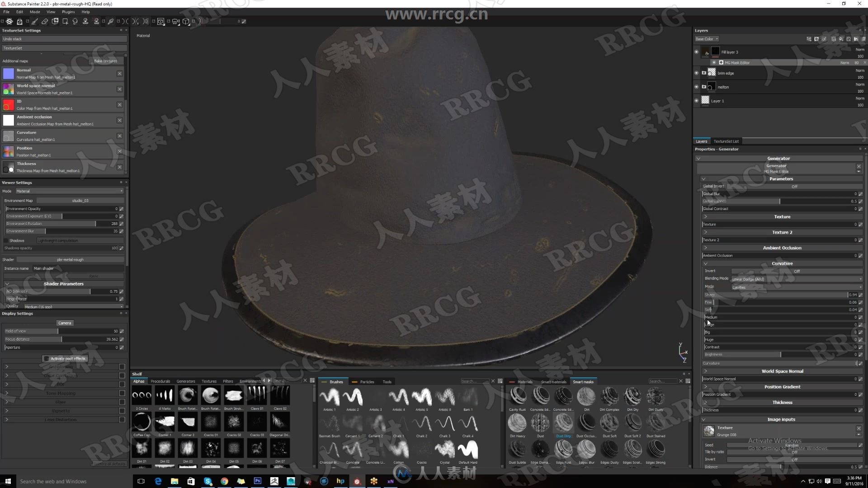Open Curvature Blending Mode dropdown
The width and height of the screenshot is (868, 488).
[797, 279]
